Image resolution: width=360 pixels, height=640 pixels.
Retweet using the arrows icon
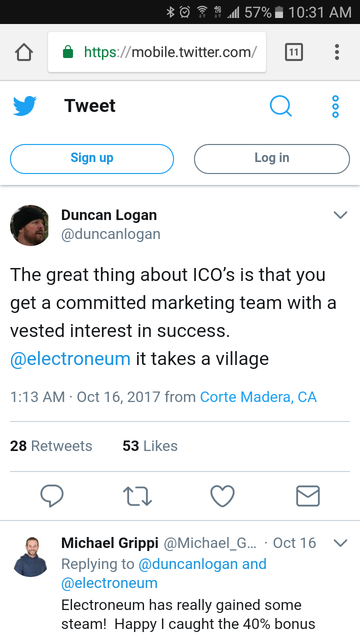point(137,496)
